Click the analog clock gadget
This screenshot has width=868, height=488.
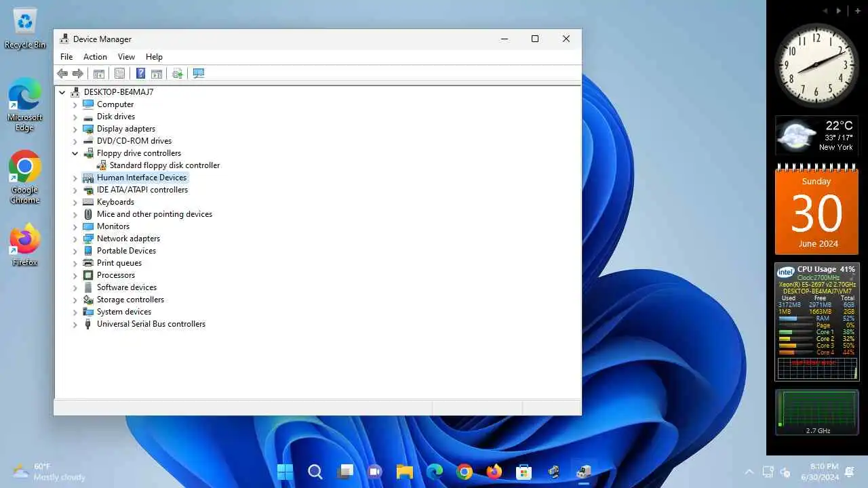816,66
